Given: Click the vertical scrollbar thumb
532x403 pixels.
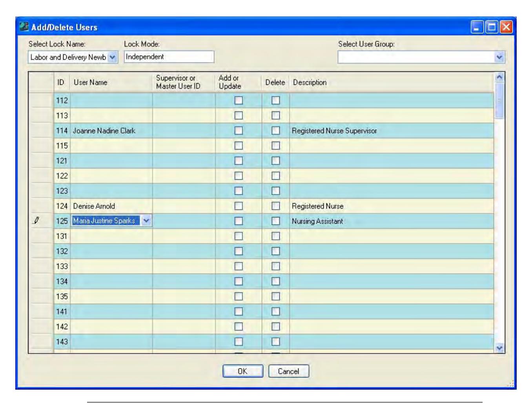Looking at the screenshot, I should [499, 100].
